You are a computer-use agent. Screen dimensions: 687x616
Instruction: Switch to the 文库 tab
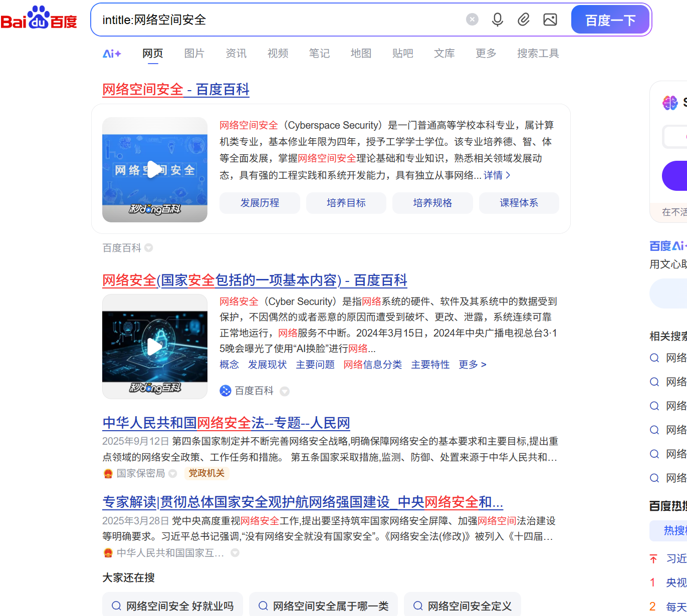[444, 54]
